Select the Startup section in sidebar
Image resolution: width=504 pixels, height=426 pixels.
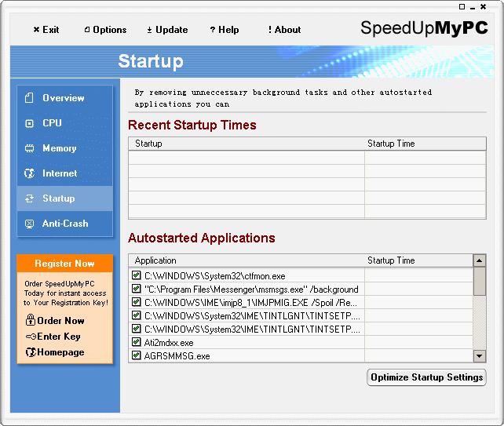click(65, 198)
